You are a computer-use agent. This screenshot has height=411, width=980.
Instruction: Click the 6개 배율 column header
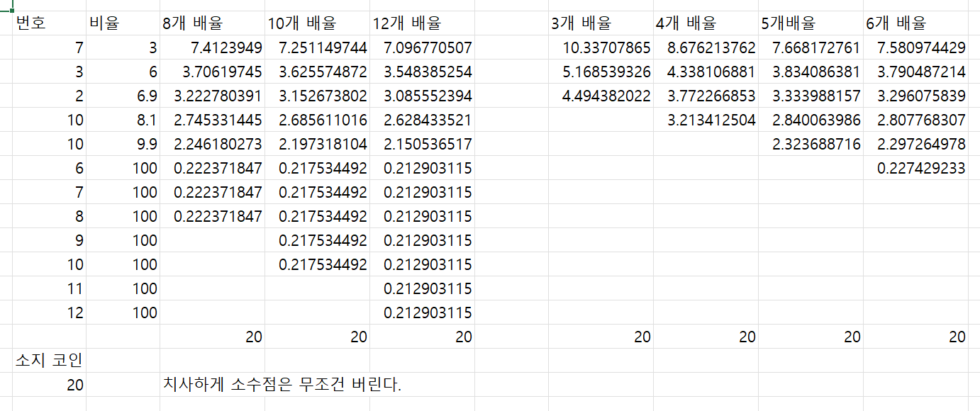[916, 23]
